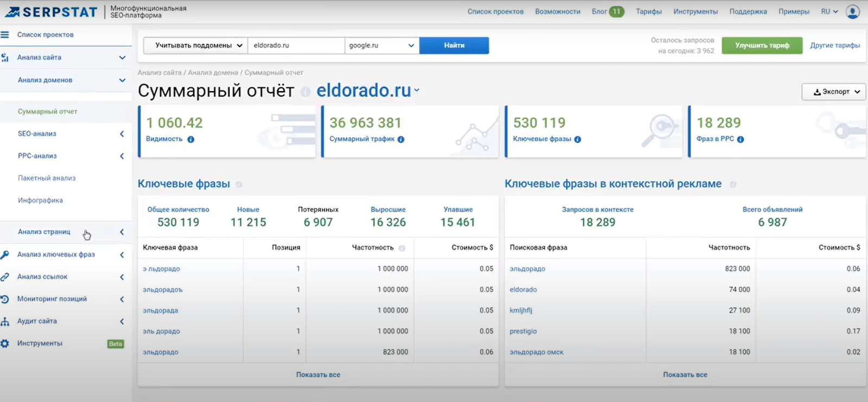Click Запросов в контексте value 18 289
Image resolution: width=868 pixels, height=402 pixels.
pos(597,222)
